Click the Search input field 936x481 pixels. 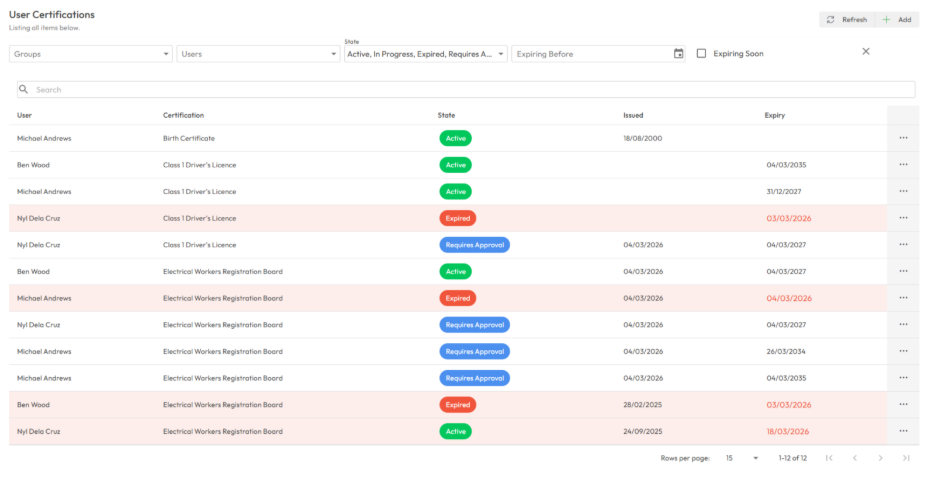point(466,90)
